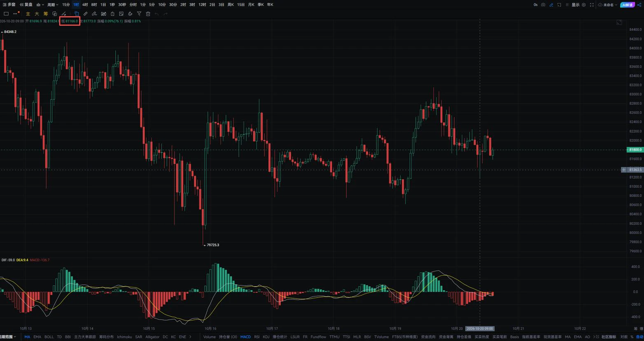This screenshot has height=341, width=644.
Task: Select the 周K timeframe
Action: coord(231,5)
